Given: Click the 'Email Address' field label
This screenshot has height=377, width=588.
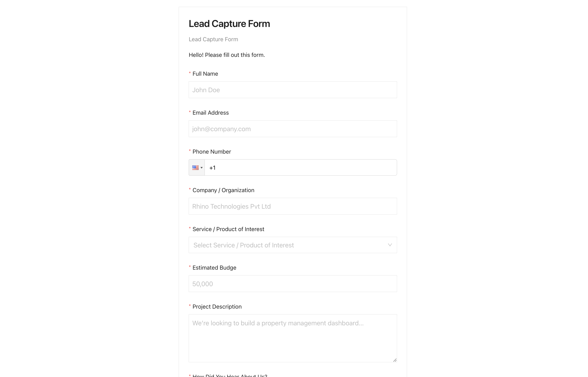Looking at the screenshot, I should (x=210, y=113).
